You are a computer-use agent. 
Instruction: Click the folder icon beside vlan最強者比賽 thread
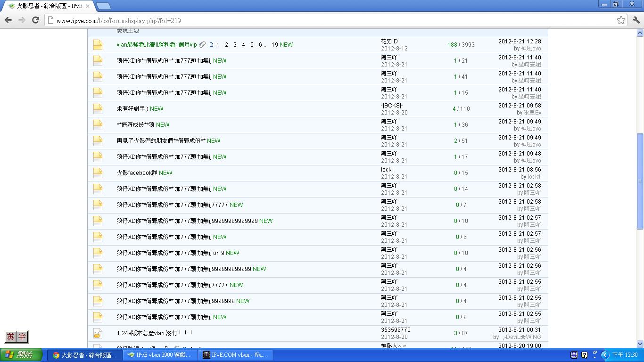coord(98,45)
